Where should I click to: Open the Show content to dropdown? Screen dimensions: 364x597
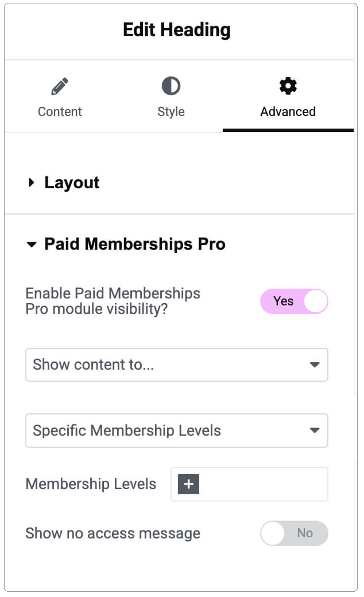177,365
